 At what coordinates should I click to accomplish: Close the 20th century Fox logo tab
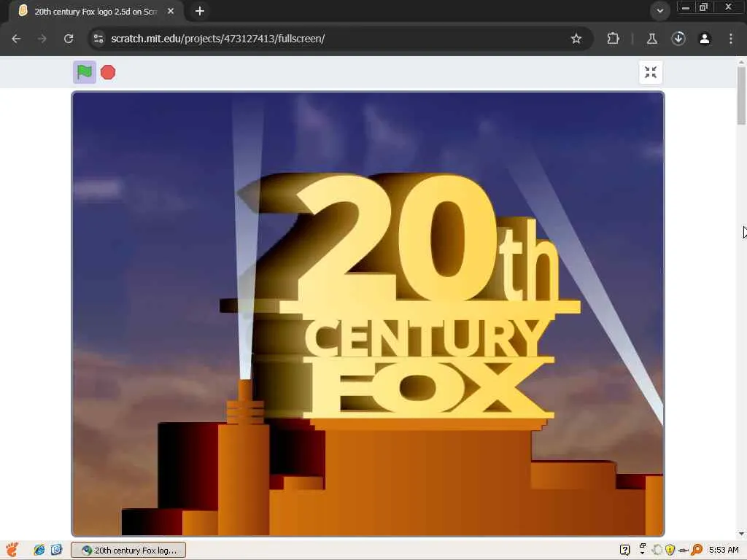171,11
